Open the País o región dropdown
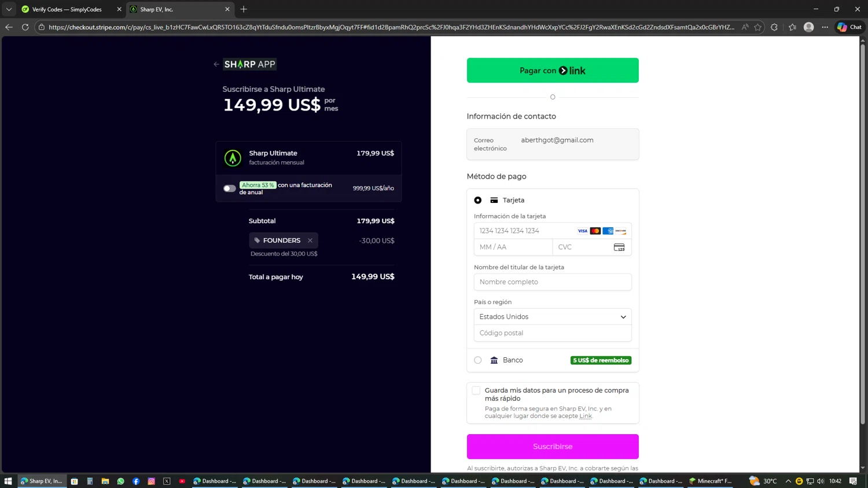Image resolution: width=868 pixels, height=488 pixels. pos(553,317)
